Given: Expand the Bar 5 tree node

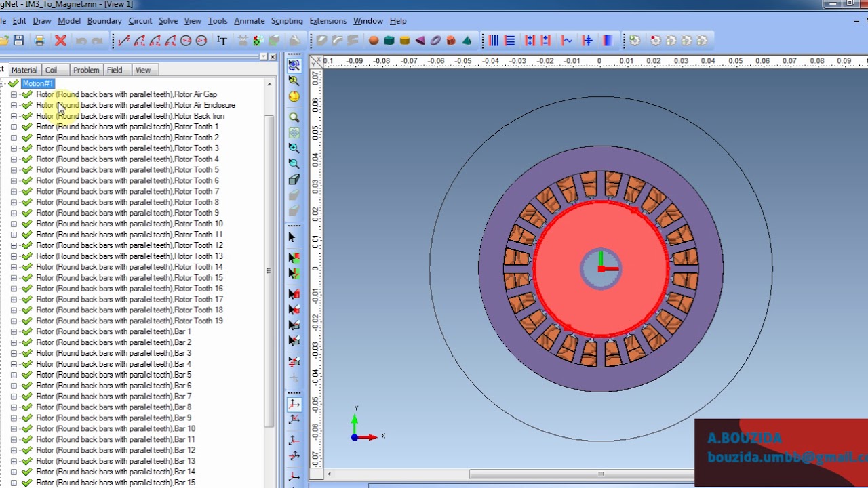Looking at the screenshot, I should point(14,375).
